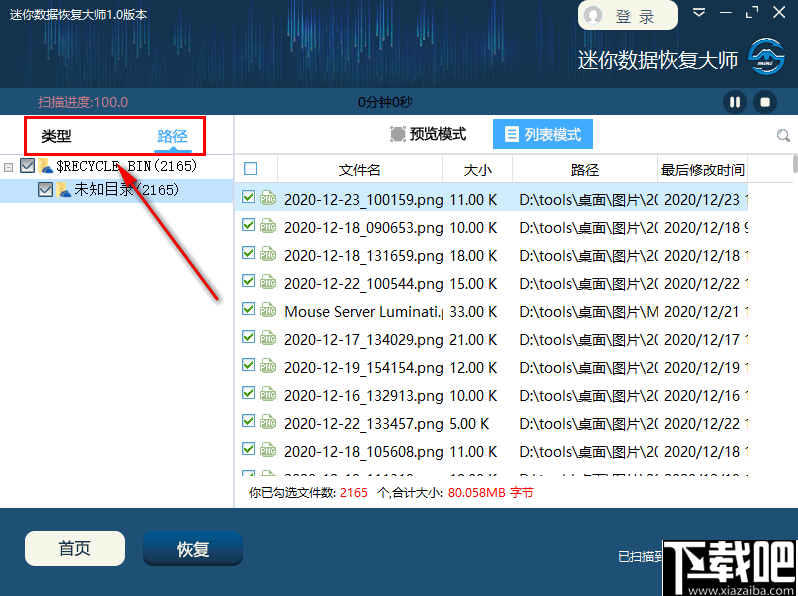Open the title bar dropdown menu arrow
The image size is (798, 596).
click(x=699, y=12)
